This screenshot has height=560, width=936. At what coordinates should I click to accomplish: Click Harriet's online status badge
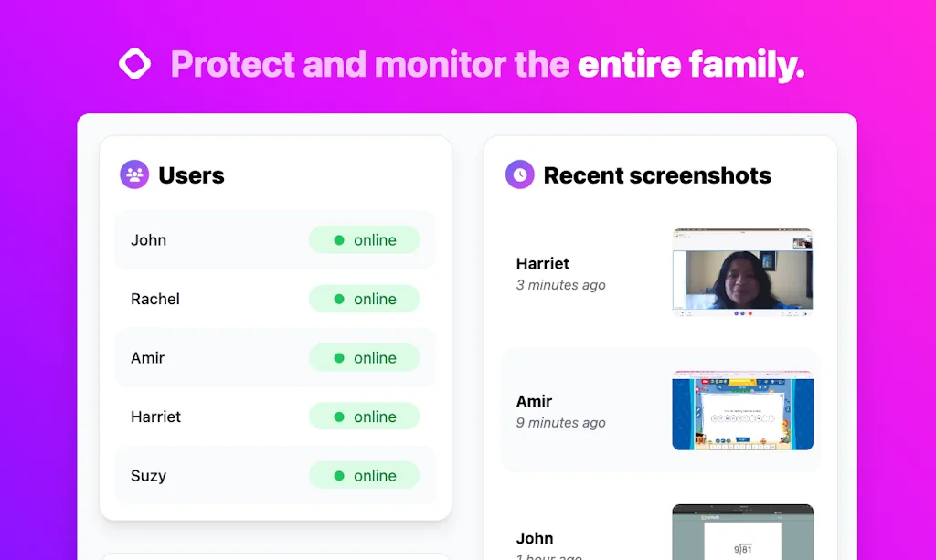coord(365,417)
